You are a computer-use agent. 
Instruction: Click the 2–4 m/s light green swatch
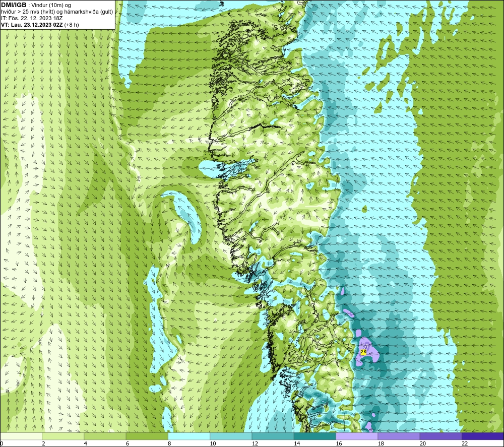(x=63, y=436)
